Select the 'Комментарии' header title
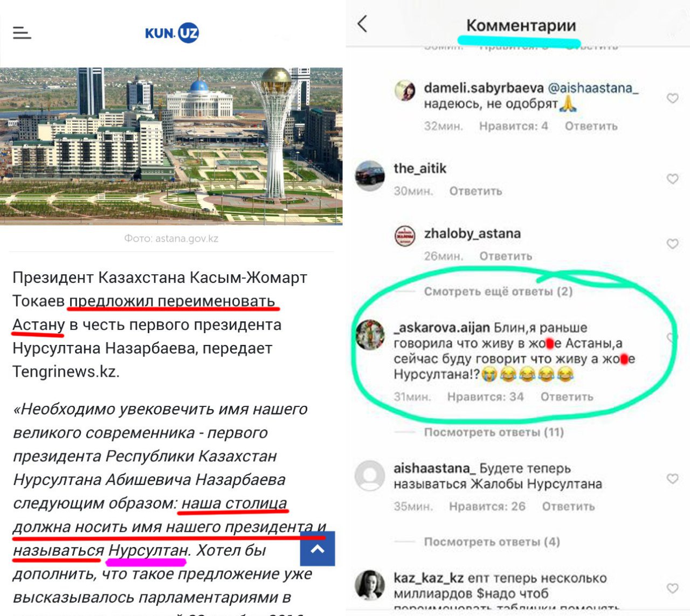690x616 pixels. (521, 25)
